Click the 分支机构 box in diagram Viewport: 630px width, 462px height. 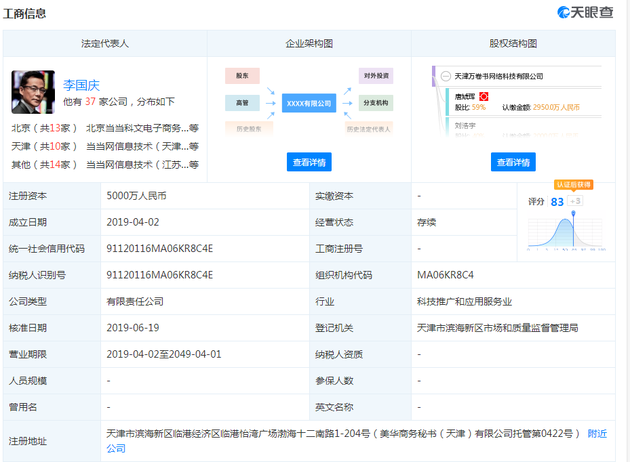(376, 103)
